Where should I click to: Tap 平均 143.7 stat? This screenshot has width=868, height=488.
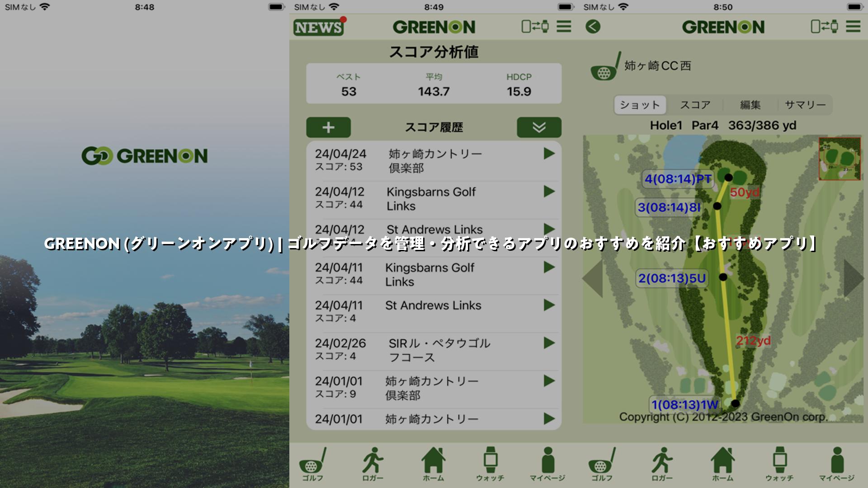[x=434, y=84]
